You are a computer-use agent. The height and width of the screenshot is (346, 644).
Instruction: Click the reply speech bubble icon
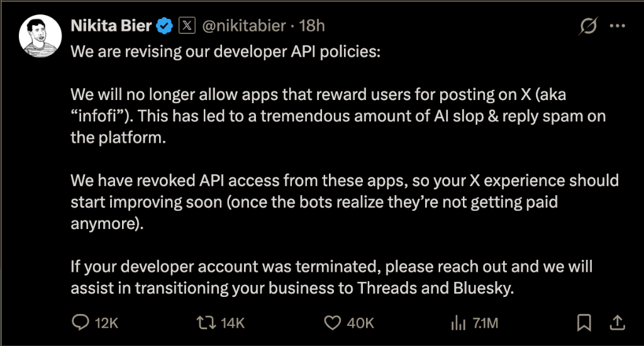point(80,323)
